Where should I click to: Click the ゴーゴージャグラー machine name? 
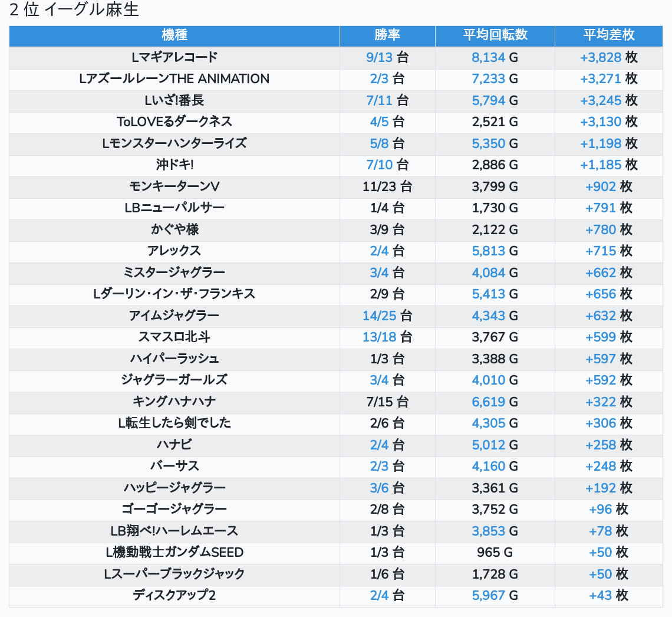[x=174, y=509]
